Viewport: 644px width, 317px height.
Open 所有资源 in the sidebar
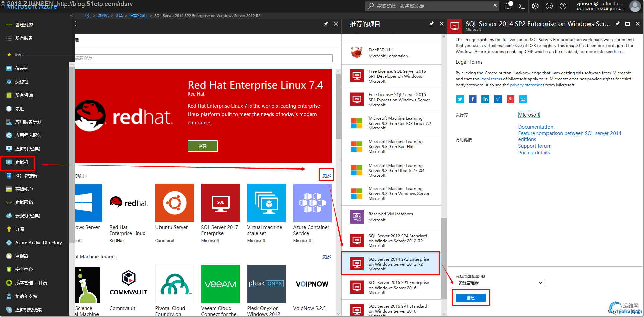pyautogui.click(x=24, y=95)
